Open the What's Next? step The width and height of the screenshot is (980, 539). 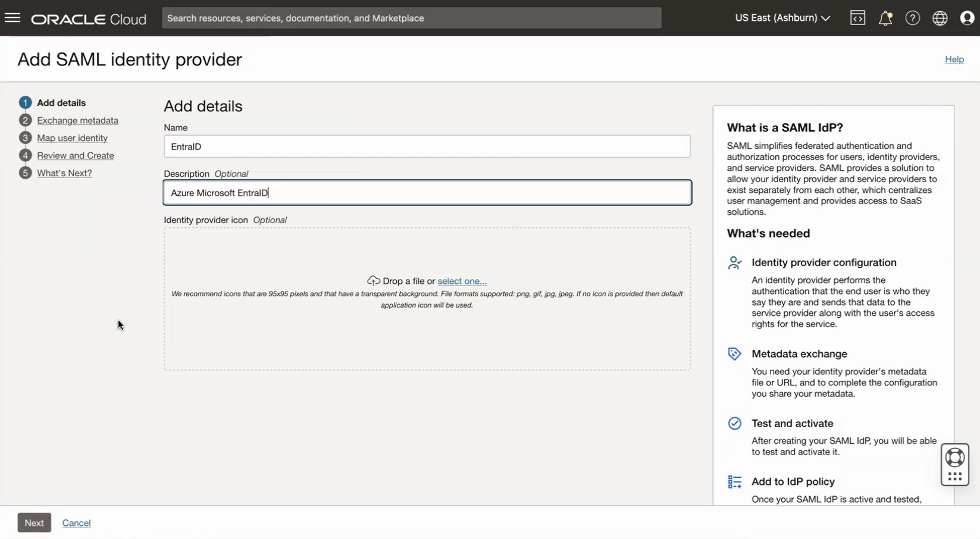pos(64,173)
